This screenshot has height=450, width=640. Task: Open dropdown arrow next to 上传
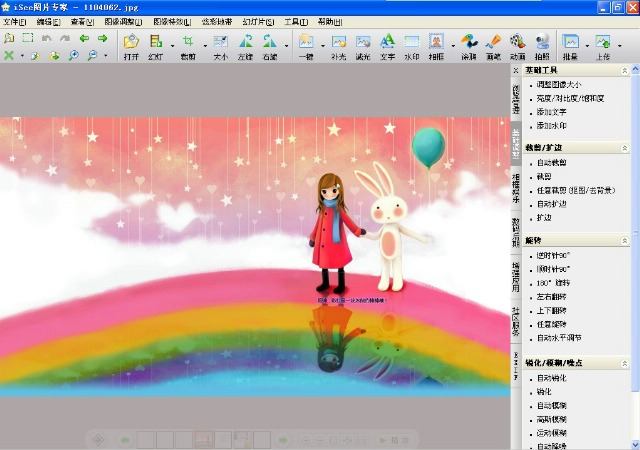point(620,46)
